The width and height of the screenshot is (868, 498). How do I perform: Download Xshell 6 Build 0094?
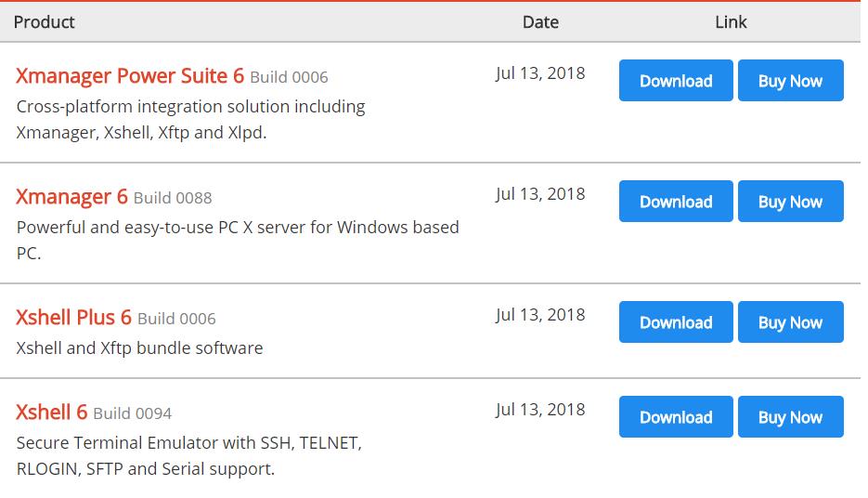[x=675, y=417]
